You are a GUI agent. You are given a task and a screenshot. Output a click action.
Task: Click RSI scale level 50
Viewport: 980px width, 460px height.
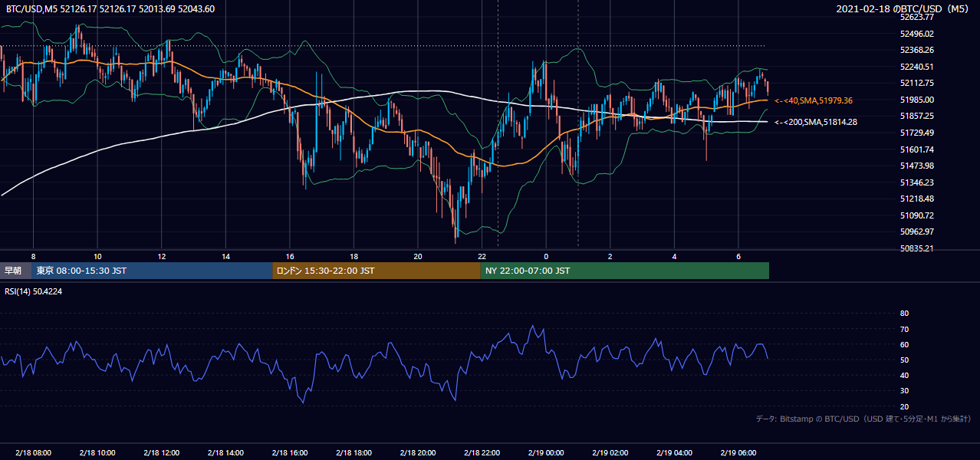(904, 360)
